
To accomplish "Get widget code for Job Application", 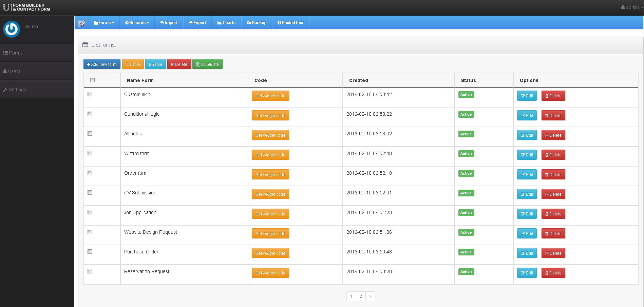I will (x=270, y=214).
